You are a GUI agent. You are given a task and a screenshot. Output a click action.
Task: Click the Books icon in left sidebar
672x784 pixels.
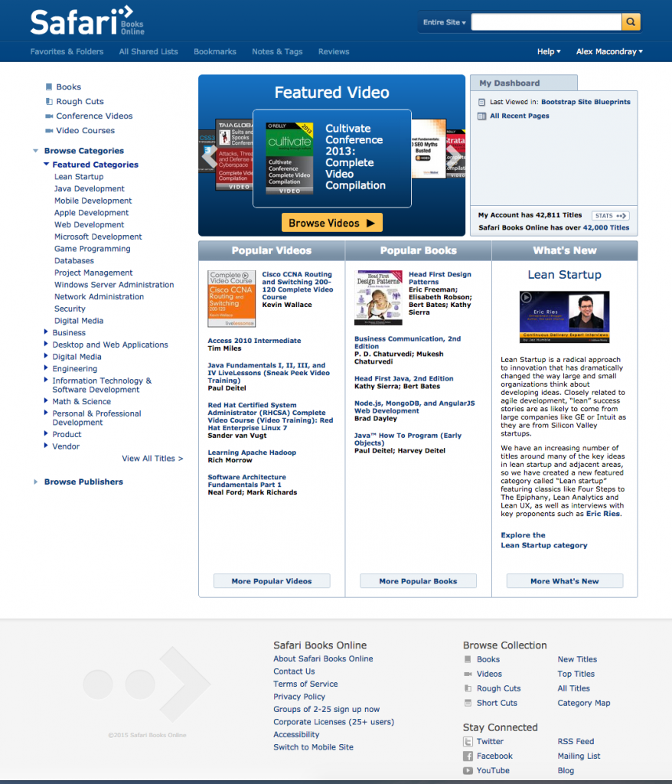49,87
